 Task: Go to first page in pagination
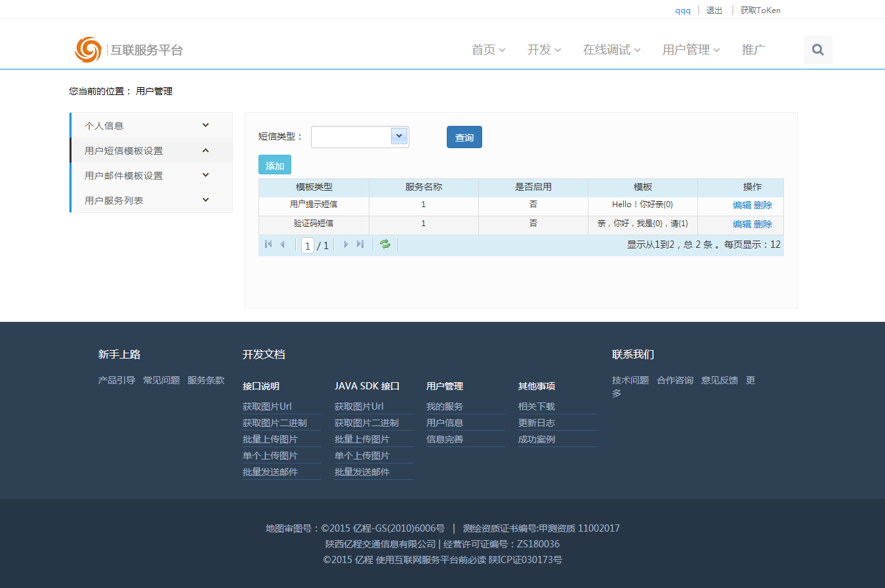pos(268,245)
